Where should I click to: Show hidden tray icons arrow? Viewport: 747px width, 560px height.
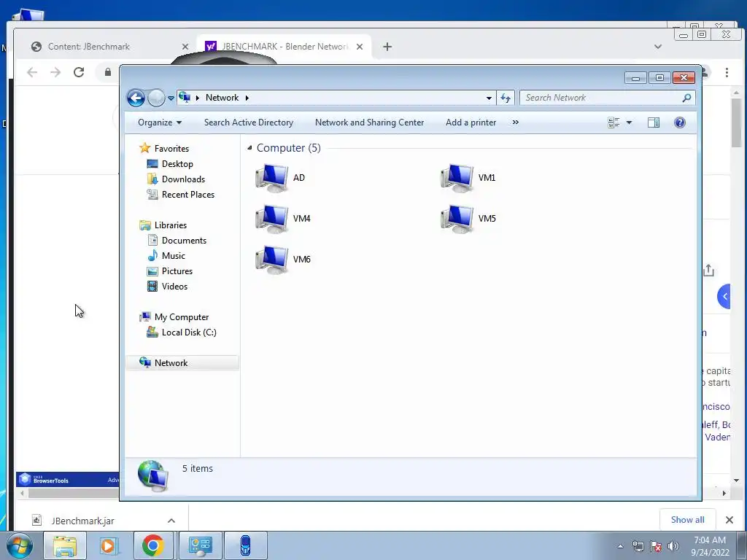click(620, 546)
